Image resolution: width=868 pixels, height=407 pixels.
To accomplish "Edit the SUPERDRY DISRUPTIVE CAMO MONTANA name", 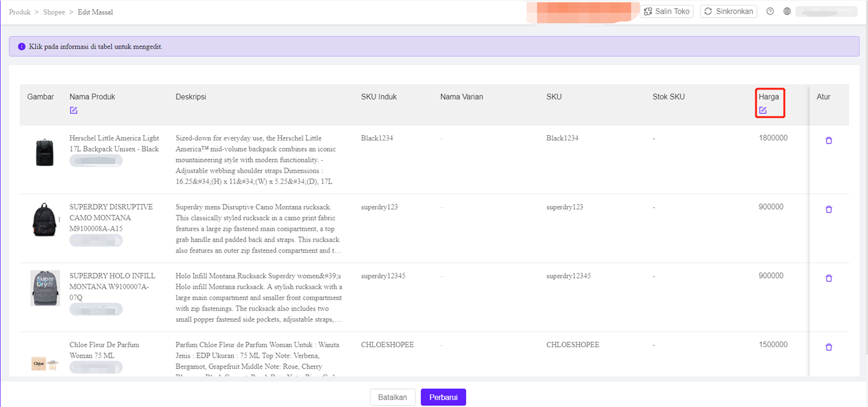I will pos(111,218).
